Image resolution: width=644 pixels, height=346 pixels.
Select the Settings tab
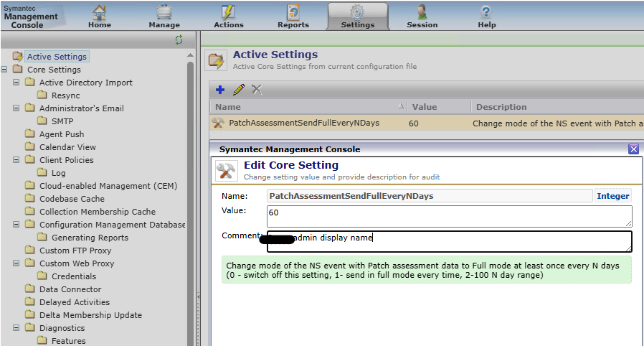pos(357,17)
